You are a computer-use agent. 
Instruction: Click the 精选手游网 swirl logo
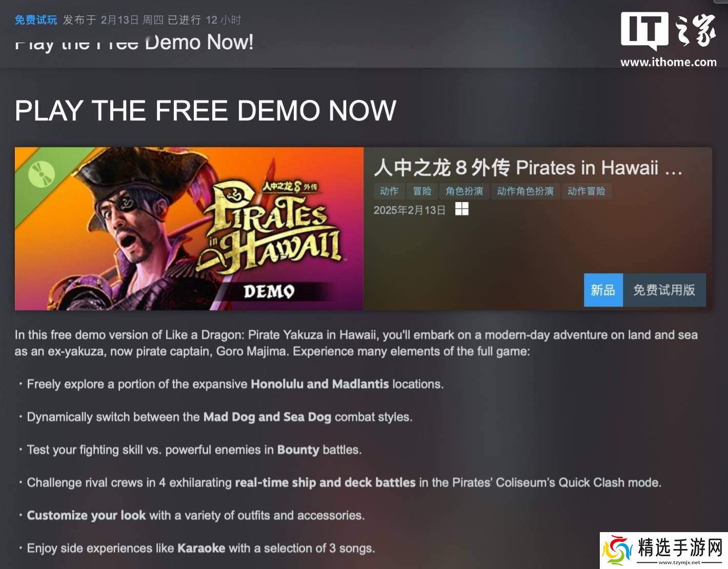617,550
